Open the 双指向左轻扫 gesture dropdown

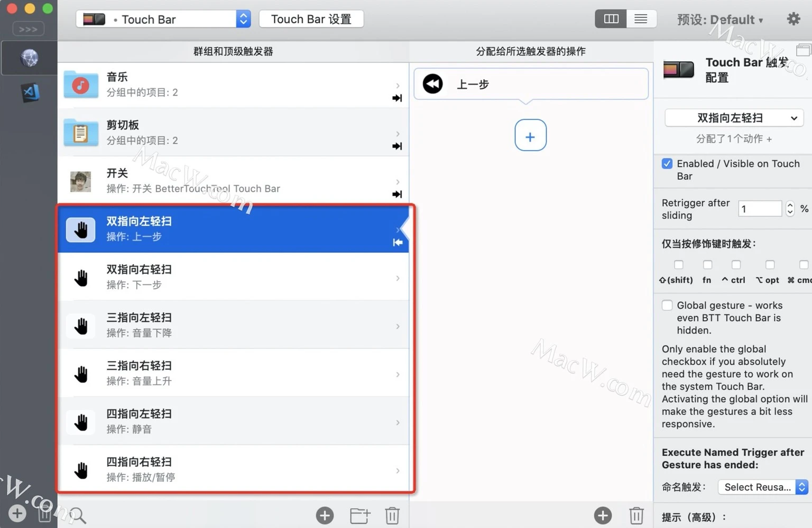click(734, 118)
